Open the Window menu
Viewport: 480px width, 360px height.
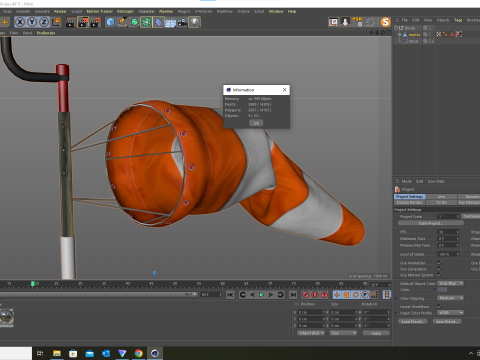276,11
